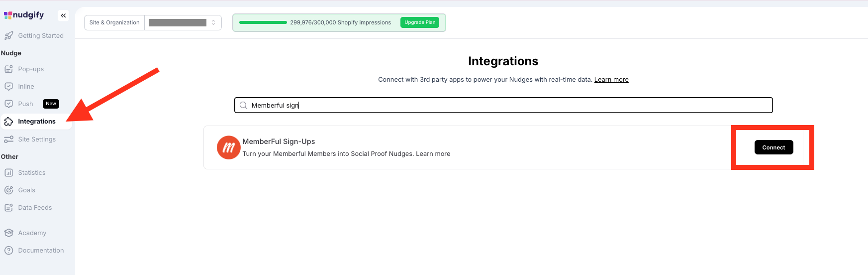Click the Data Feeds icon
This screenshot has width=868, height=275.
point(8,208)
